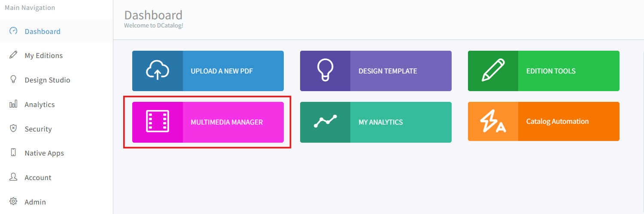Click the line graph My Analytics icon
644x214 pixels.
click(325, 122)
